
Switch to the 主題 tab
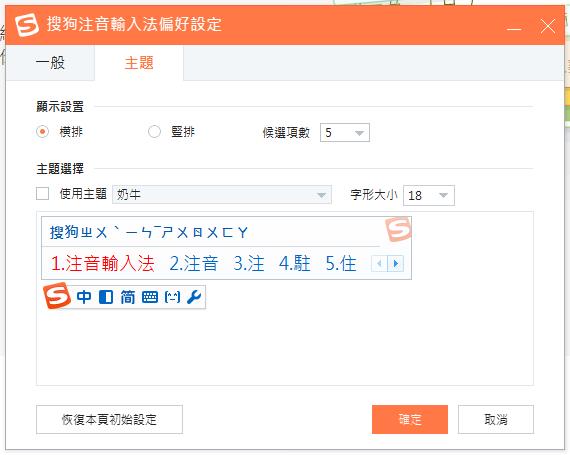(x=139, y=63)
